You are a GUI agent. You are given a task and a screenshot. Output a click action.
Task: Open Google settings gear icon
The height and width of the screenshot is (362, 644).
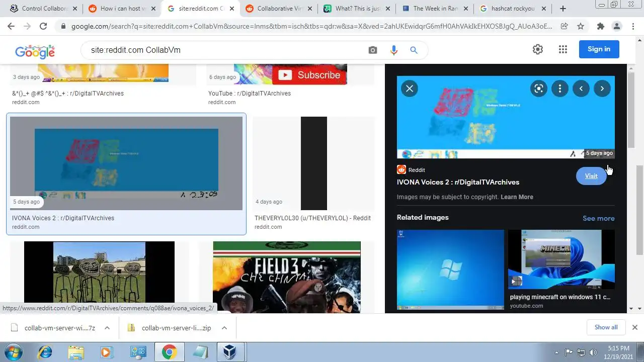[538, 49]
